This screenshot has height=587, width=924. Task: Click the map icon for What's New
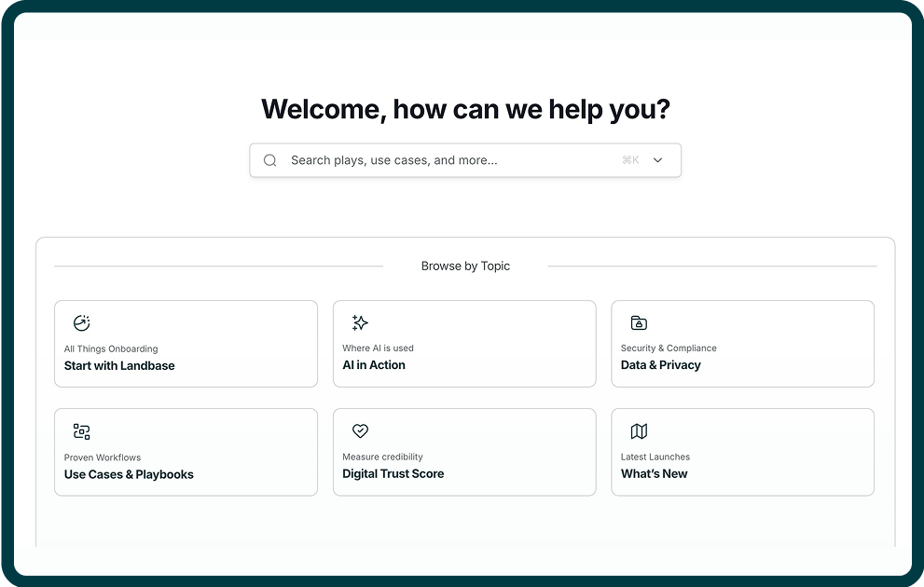point(639,431)
